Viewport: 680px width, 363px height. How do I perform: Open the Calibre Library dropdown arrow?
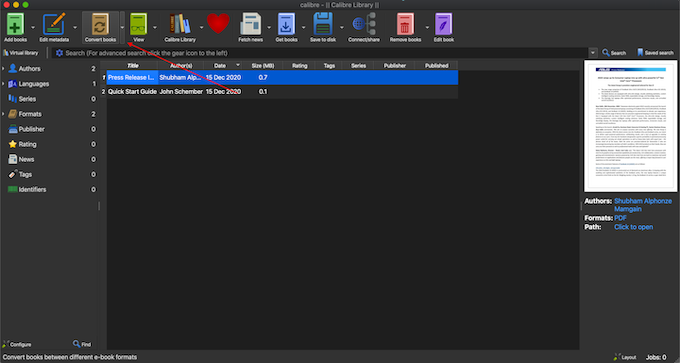(201, 27)
